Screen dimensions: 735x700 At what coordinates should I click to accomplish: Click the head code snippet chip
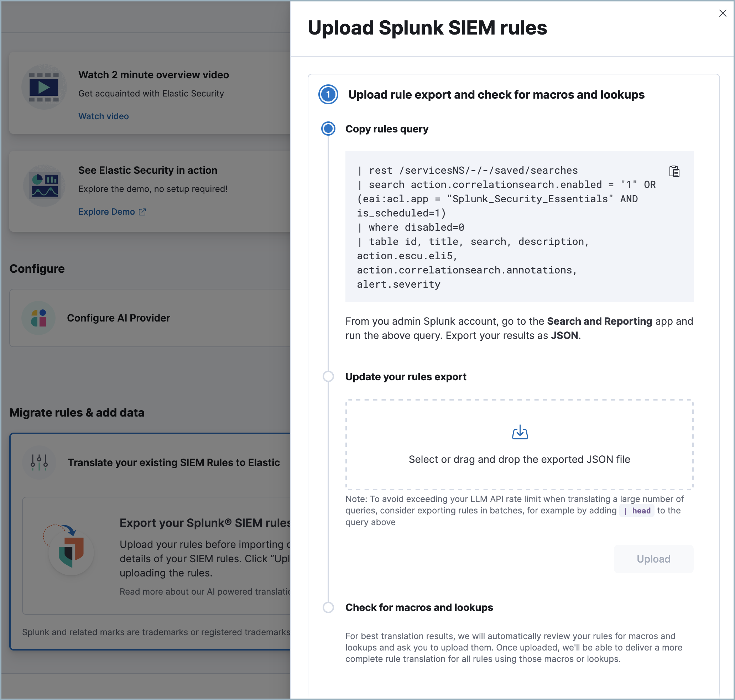[x=637, y=511]
